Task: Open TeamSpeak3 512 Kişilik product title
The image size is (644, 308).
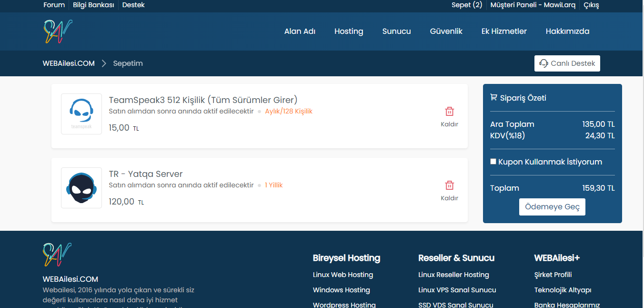Action: pyautogui.click(x=203, y=100)
